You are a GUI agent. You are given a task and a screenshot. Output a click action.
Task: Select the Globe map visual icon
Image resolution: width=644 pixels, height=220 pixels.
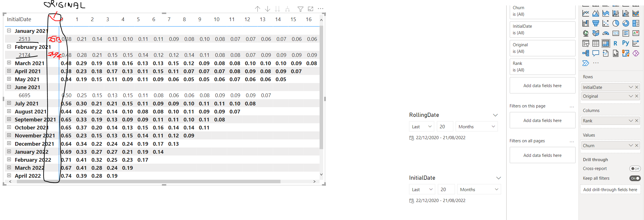(586, 33)
